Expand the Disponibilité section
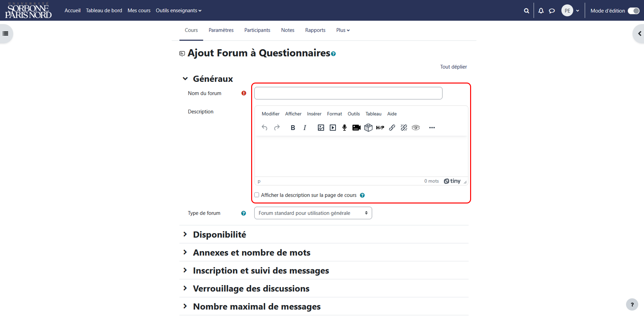Screen dimensions: 644x317 (x=219, y=234)
